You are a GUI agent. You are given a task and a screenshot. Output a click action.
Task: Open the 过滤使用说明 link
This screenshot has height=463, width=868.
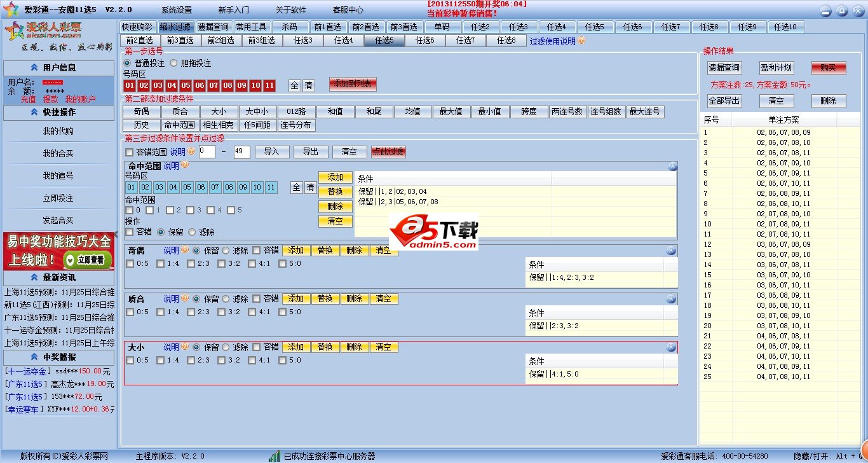click(553, 41)
